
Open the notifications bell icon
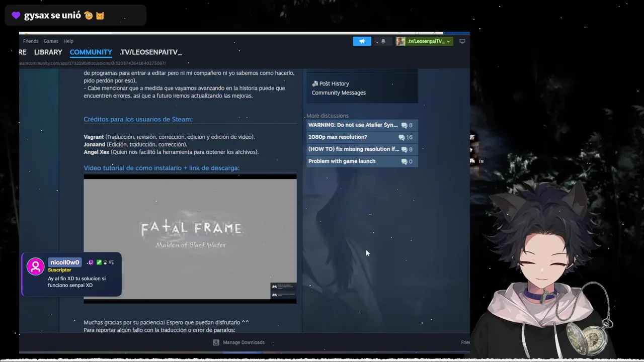coord(383,41)
